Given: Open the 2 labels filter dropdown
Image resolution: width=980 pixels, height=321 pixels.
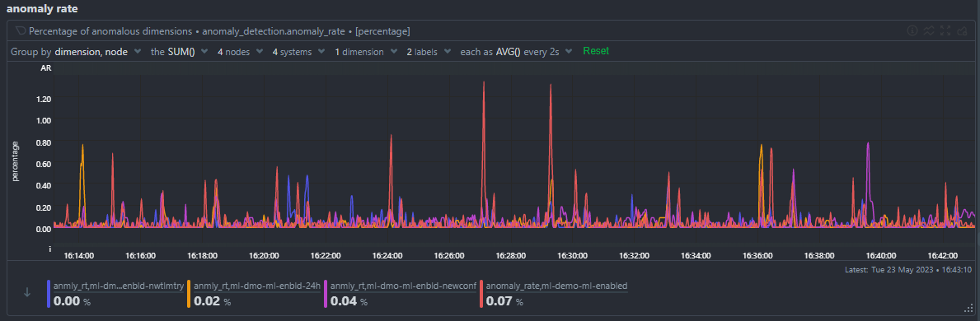Looking at the screenshot, I should point(429,52).
